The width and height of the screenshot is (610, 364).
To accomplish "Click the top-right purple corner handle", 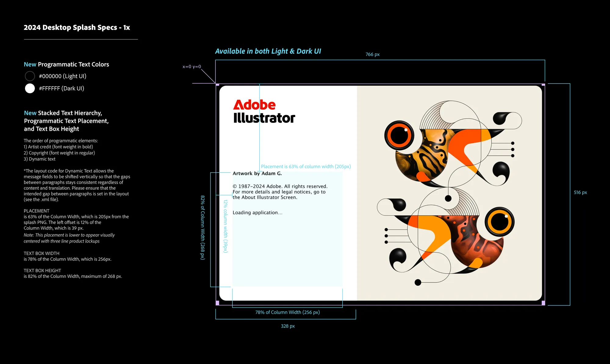I will tap(543, 85).
